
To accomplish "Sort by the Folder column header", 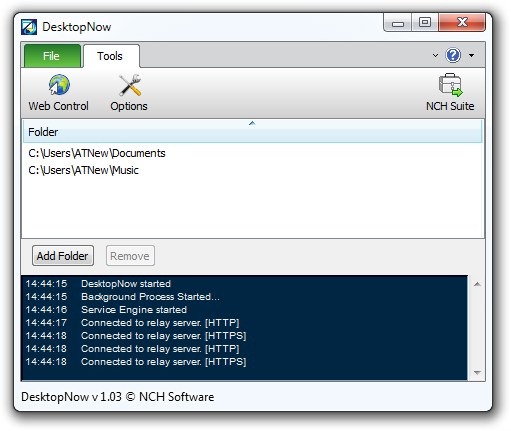I will pos(252,131).
